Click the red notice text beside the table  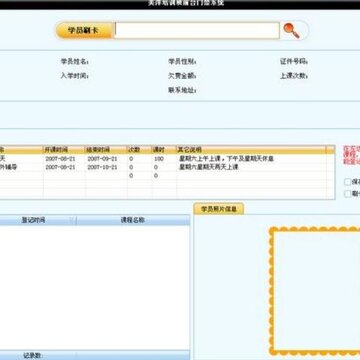[x=352, y=155]
